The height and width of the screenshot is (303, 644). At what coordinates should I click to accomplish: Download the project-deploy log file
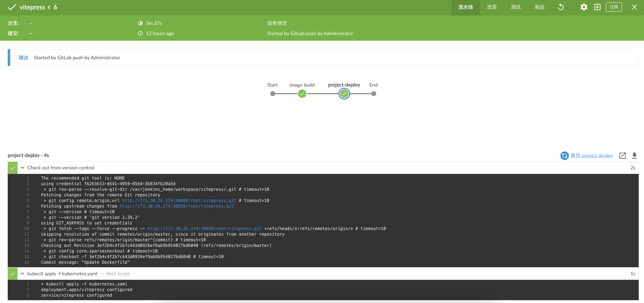635,155
